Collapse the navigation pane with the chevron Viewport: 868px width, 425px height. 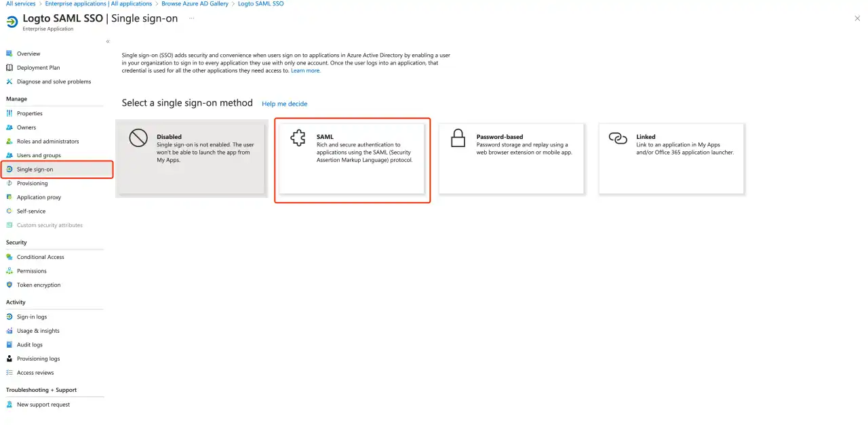click(107, 41)
